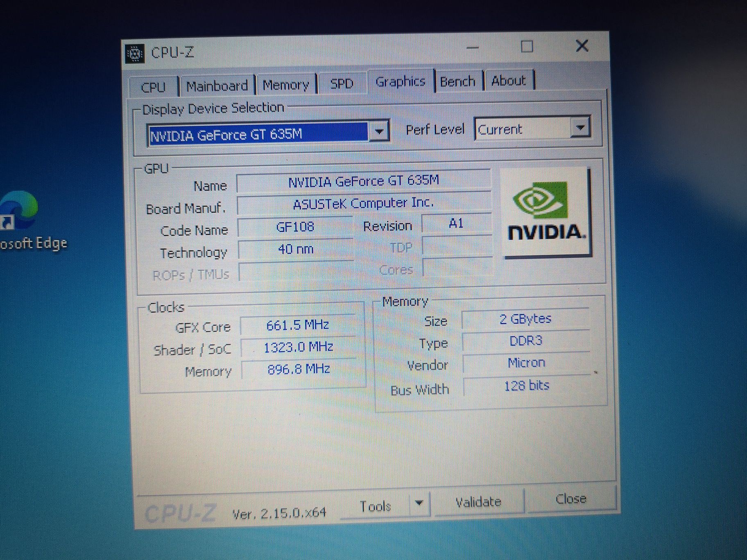
Task: Click the 2 GBytes memory size value
Action: coord(526,318)
